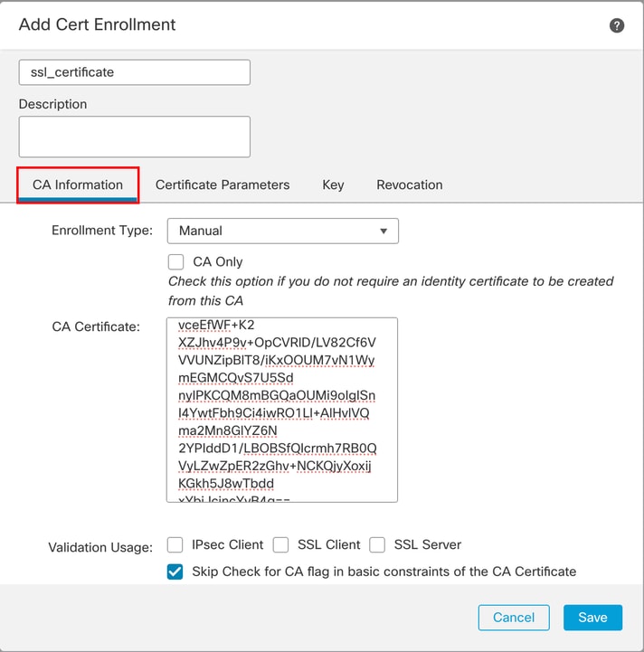Enable IPsec Client validation usage
The image size is (644, 652).
pos(176,545)
